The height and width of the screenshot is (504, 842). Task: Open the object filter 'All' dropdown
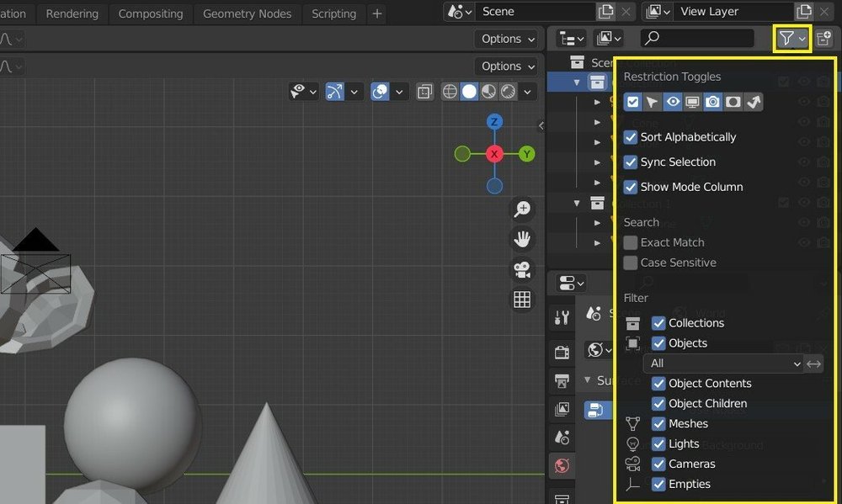(722, 363)
